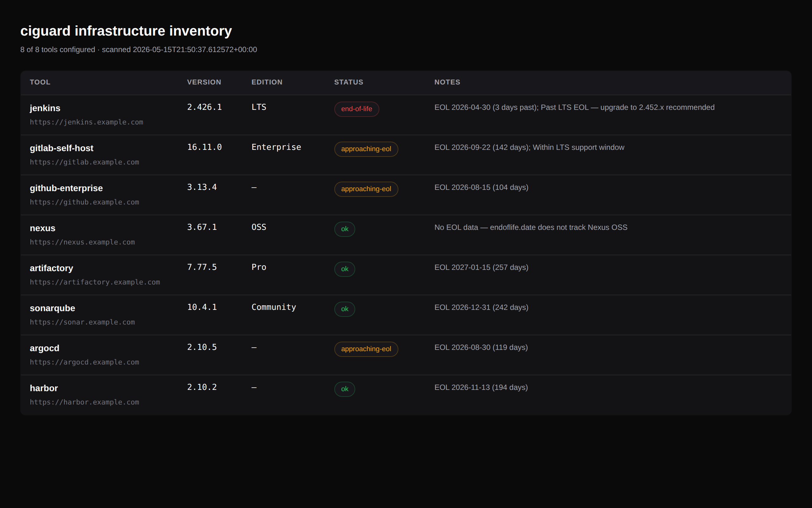Click the ok badge in sonarqube row
This screenshot has height=508, width=812.
(344, 309)
